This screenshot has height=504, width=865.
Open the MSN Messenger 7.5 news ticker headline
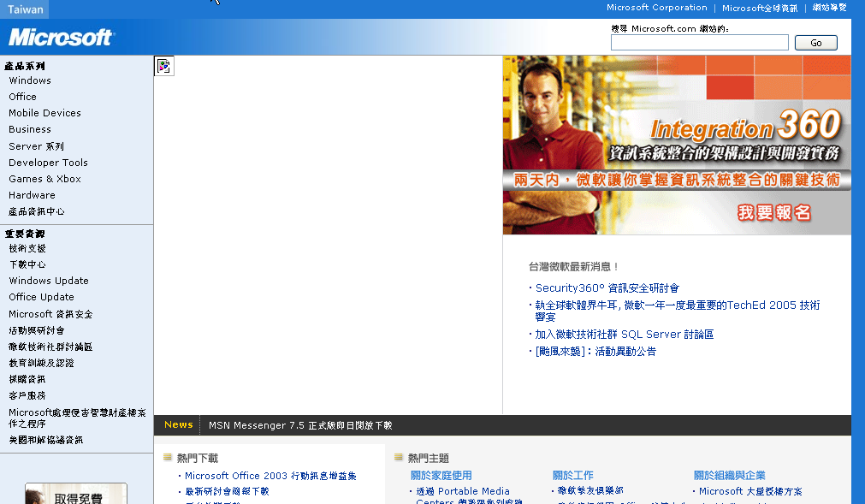[300, 425]
